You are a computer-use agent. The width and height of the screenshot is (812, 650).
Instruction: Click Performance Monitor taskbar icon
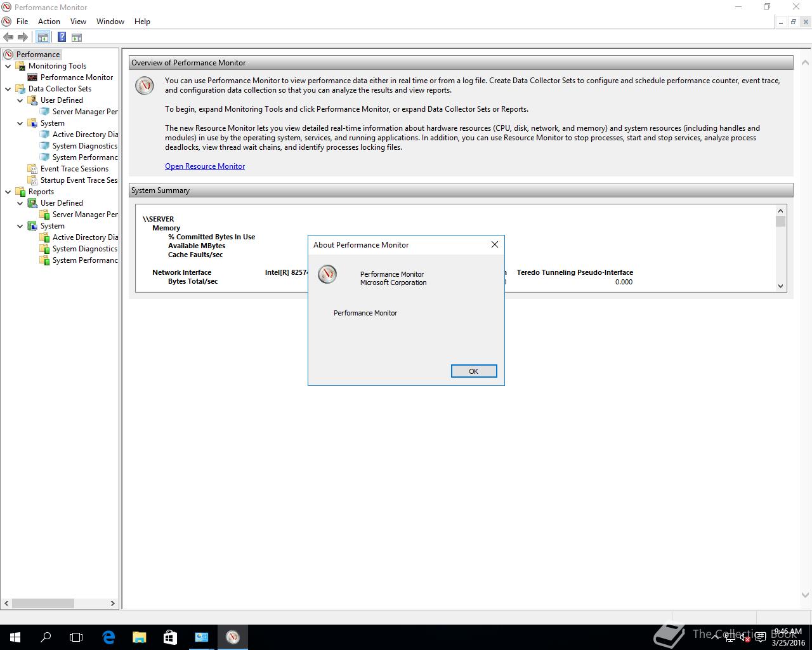[x=232, y=637]
